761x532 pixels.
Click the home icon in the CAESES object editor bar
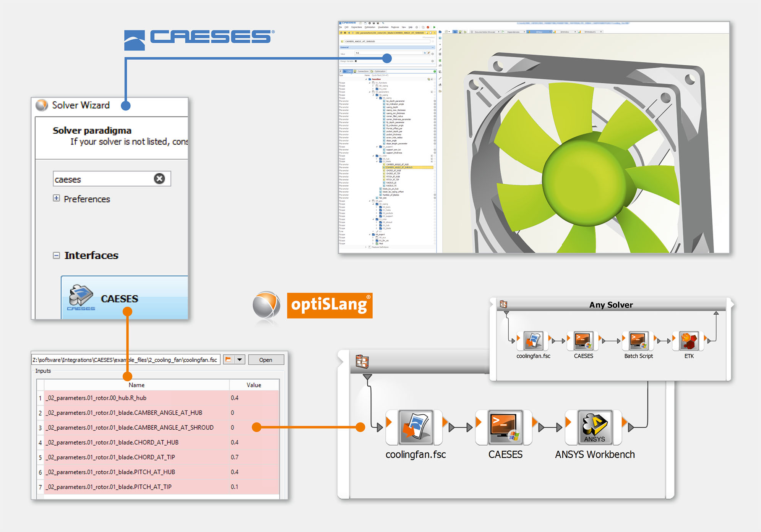click(341, 33)
